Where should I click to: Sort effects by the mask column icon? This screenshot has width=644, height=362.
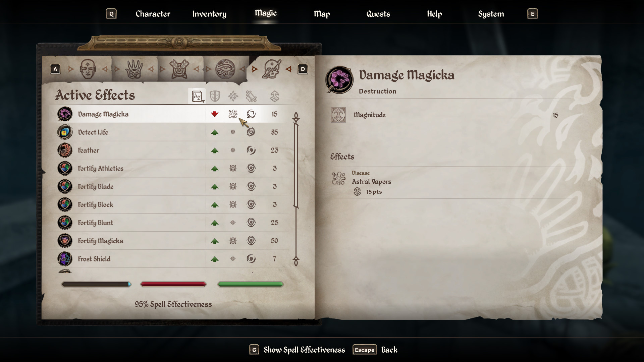point(215,96)
